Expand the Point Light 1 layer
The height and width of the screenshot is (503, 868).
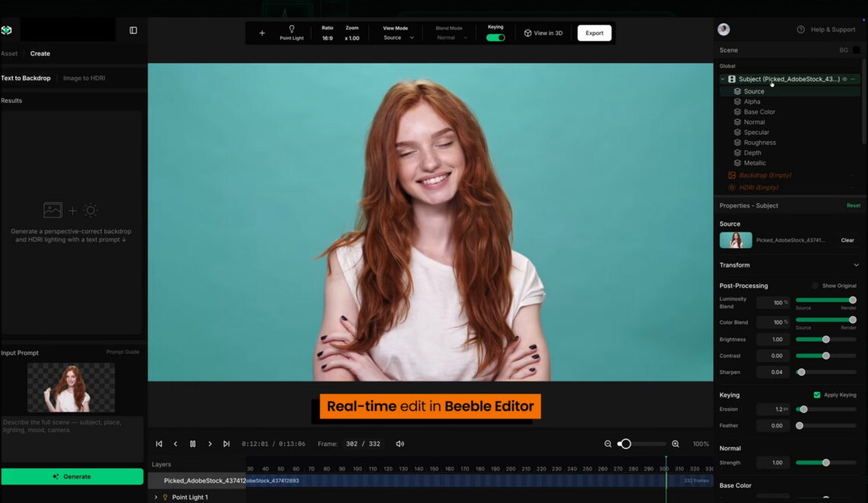[x=156, y=497]
